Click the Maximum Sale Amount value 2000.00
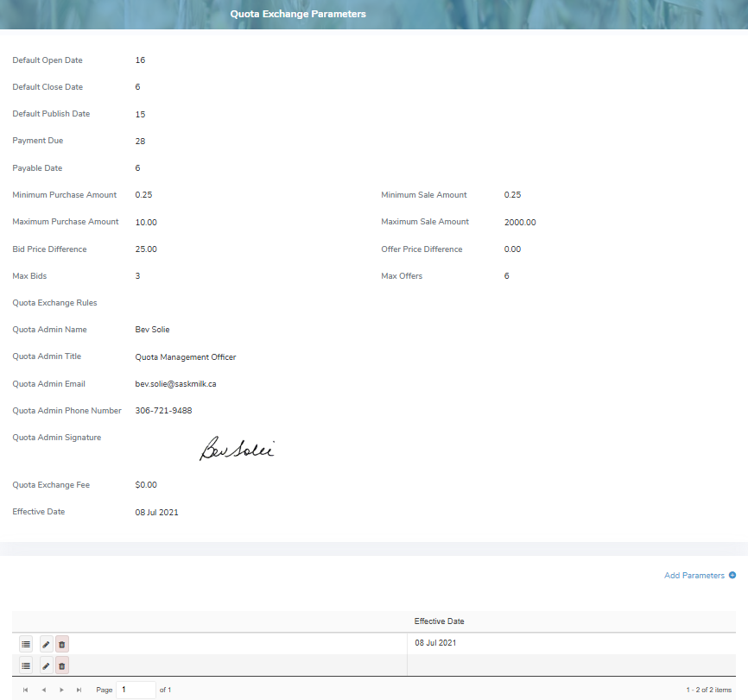 [x=519, y=222]
